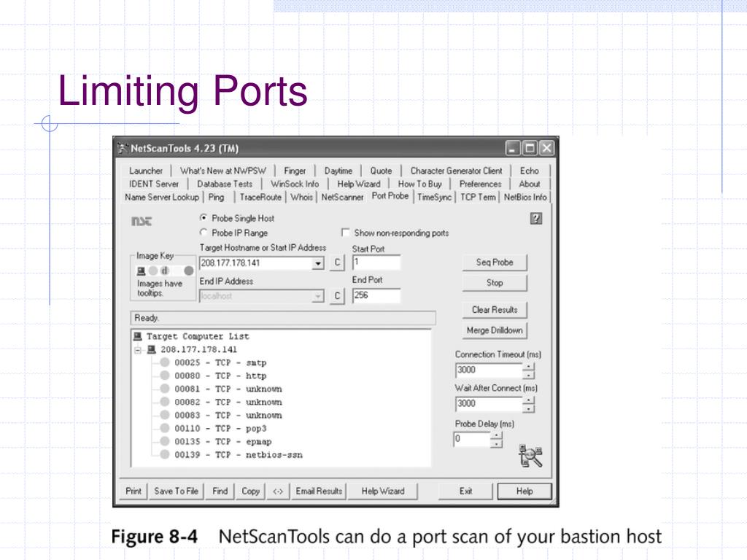
Task: Click the Merge Drilldown button
Action: (x=495, y=330)
